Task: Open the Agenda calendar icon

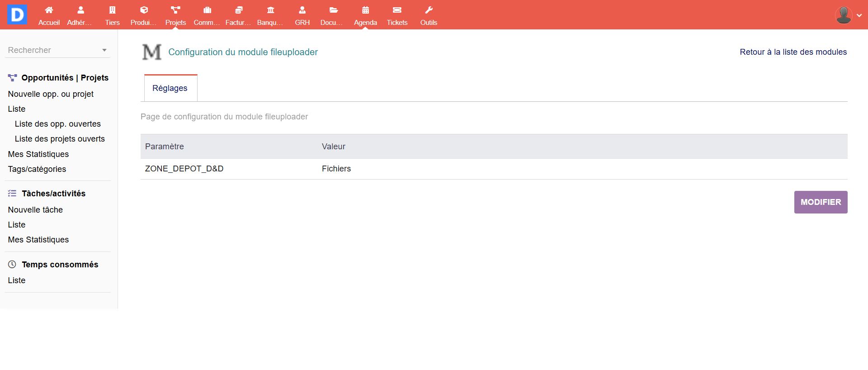Action: point(365,10)
